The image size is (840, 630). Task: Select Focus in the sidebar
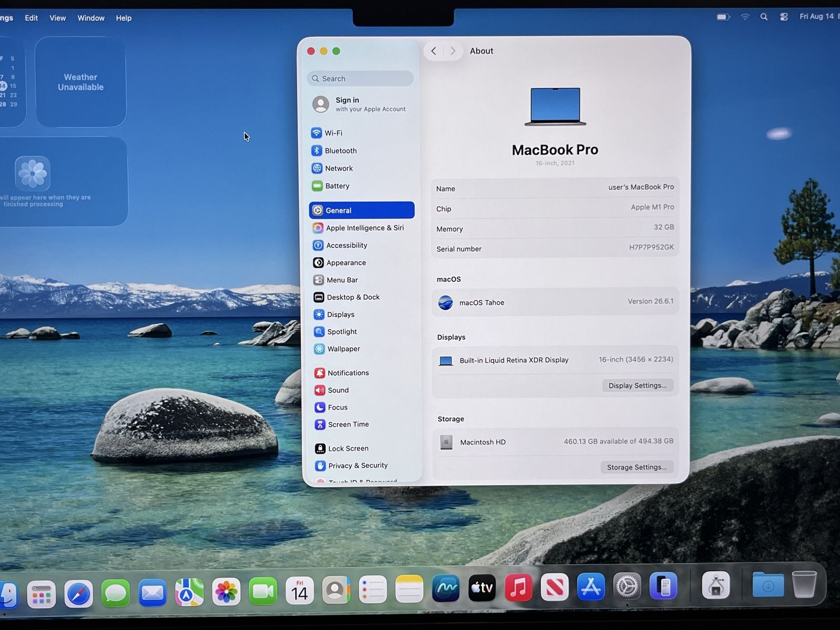pyautogui.click(x=362, y=407)
